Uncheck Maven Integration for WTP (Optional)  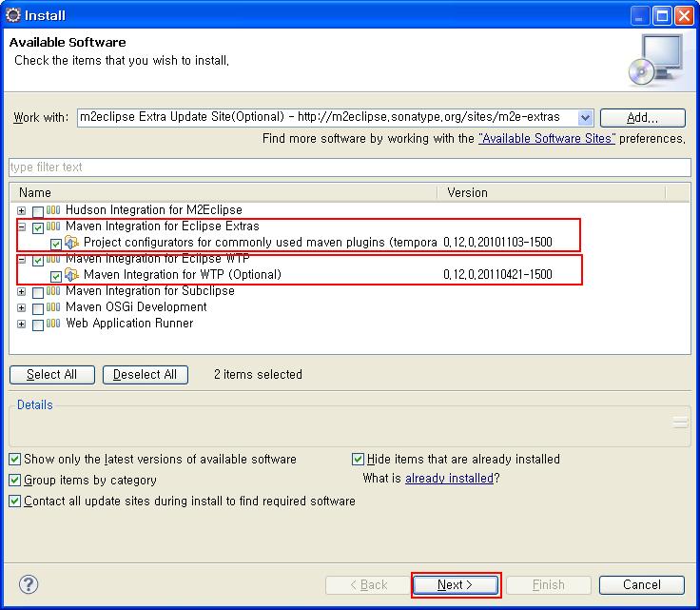point(56,276)
